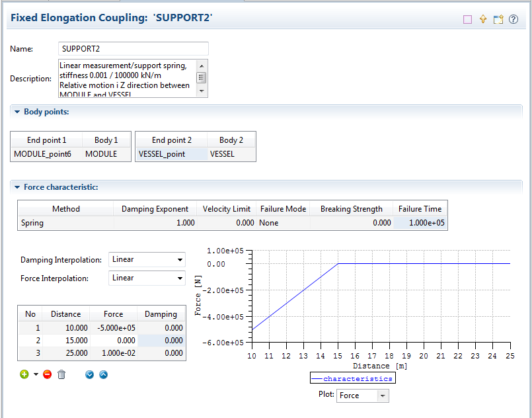Viewport: 532px width, 418px height.
Task: Click the Description scrollbar
Action: pos(202,78)
